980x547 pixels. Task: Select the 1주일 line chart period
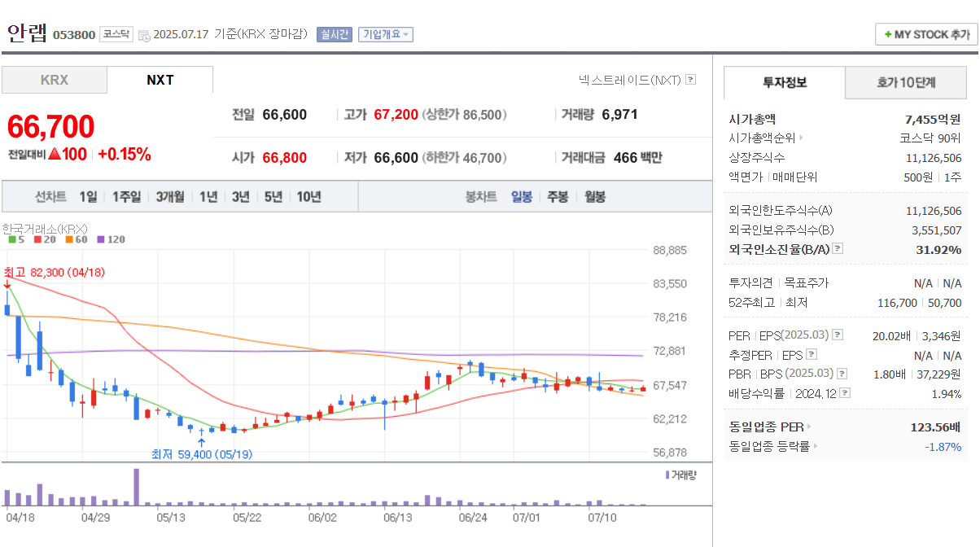tap(126, 196)
